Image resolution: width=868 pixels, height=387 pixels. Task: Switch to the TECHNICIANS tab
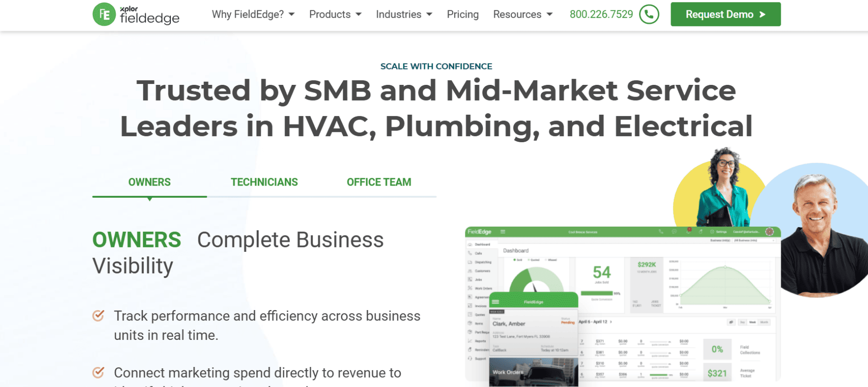[264, 182]
